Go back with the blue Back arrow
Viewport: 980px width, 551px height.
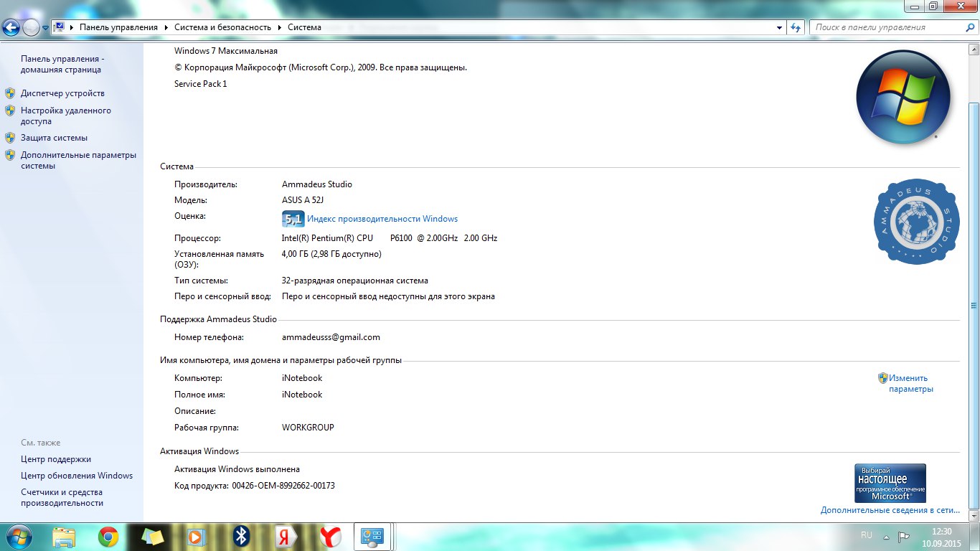11,27
